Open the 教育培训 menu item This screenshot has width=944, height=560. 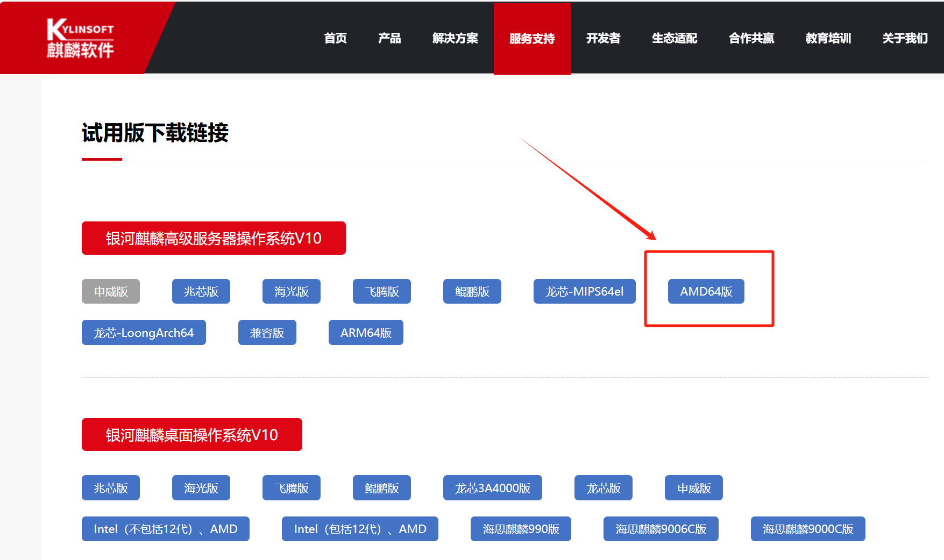[828, 38]
